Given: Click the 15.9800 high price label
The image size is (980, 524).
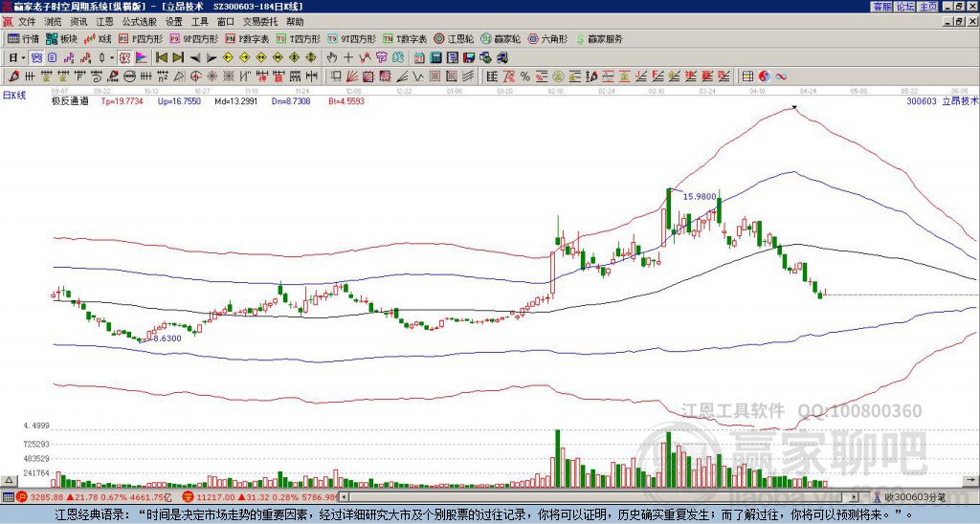Looking at the screenshot, I should click(x=700, y=196).
